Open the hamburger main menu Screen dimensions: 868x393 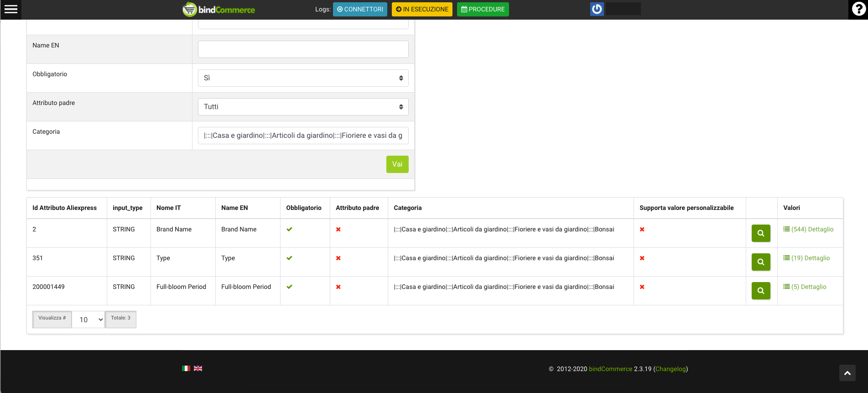(10, 9)
